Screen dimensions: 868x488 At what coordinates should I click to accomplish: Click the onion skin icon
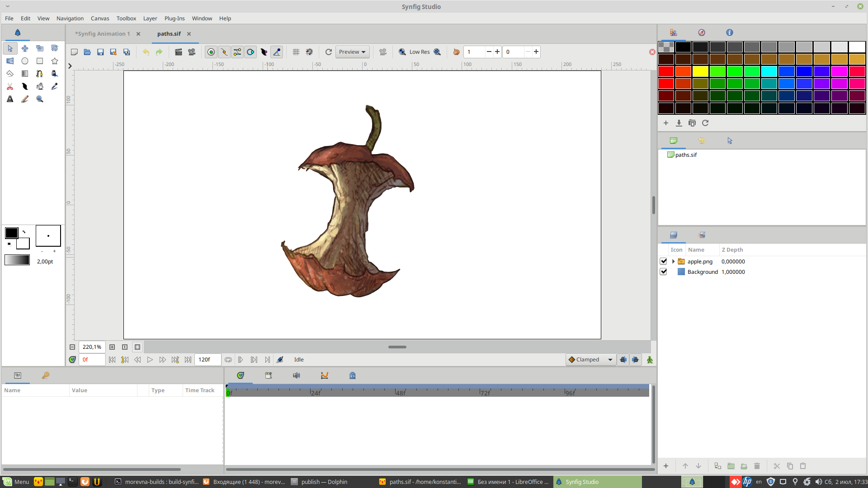pos(456,52)
